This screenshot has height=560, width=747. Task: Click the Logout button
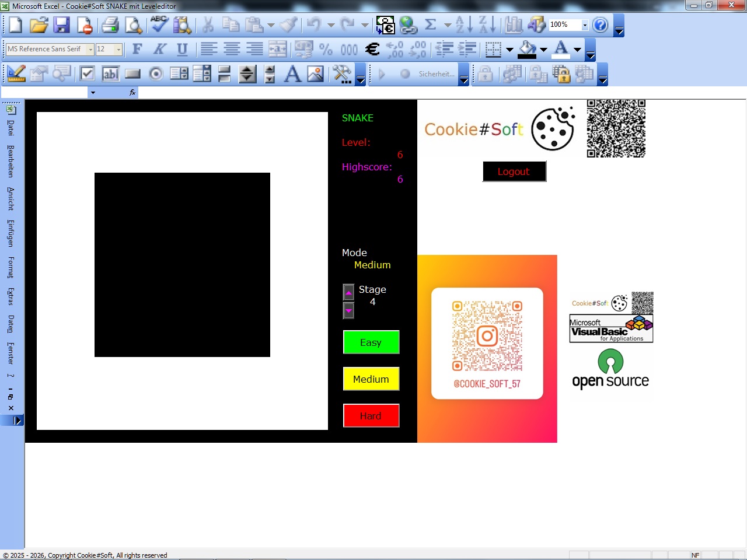click(x=514, y=171)
